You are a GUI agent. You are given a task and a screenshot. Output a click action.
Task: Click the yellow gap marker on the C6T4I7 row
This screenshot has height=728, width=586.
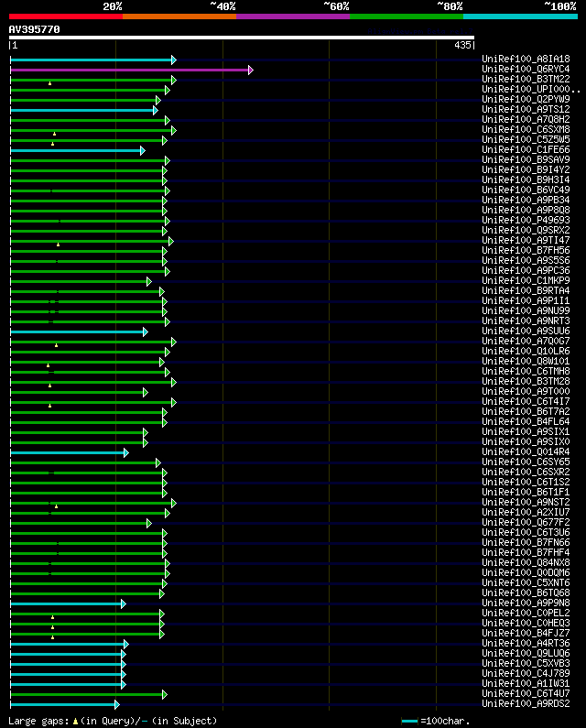[x=49, y=406]
